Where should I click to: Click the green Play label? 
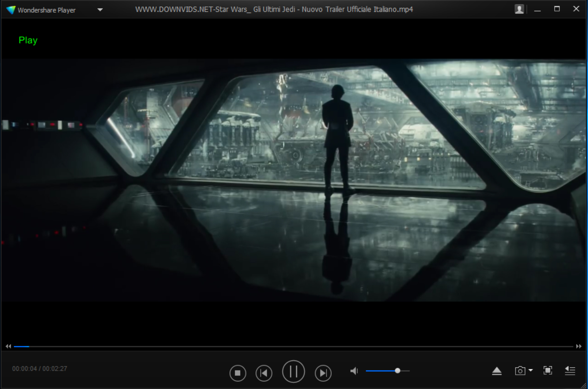[x=28, y=40]
